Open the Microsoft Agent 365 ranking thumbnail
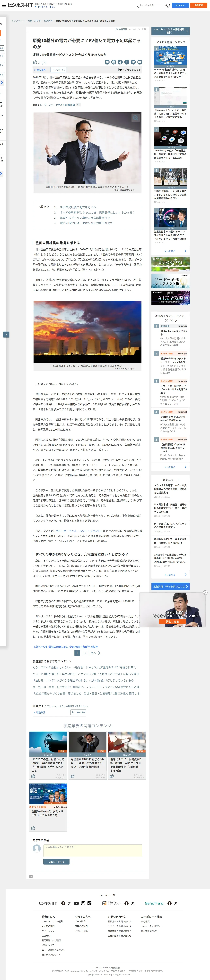Viewport: 210px width, 980px height. [x=170, y=97]
